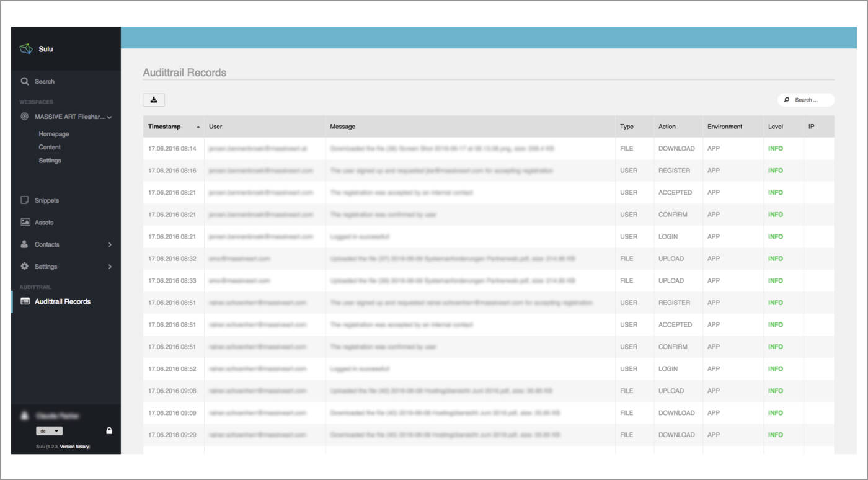This screenshot has height=480, width=868.
Task: Open the Version history link
Action: 73,446
